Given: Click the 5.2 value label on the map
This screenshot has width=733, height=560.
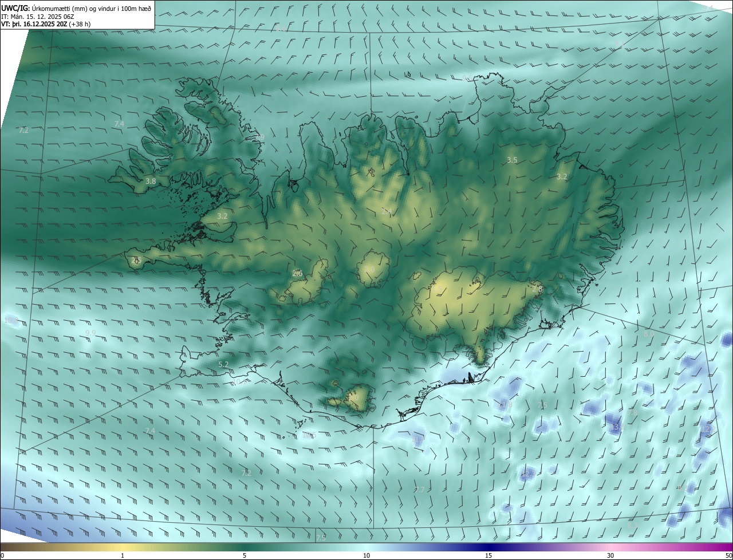Looking at the screenshot, I should point(223,365).
